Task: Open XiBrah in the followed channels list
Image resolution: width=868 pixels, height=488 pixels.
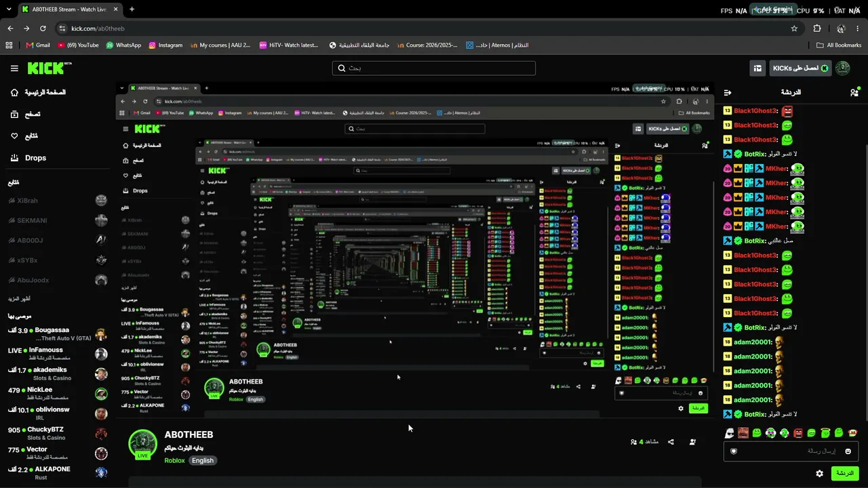Action: (58, 201)
